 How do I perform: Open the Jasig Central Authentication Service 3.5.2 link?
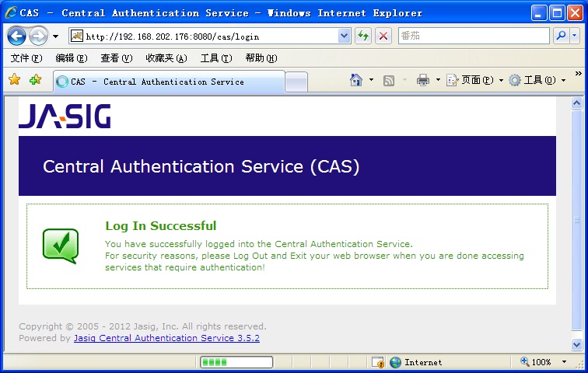pos(166,338)
